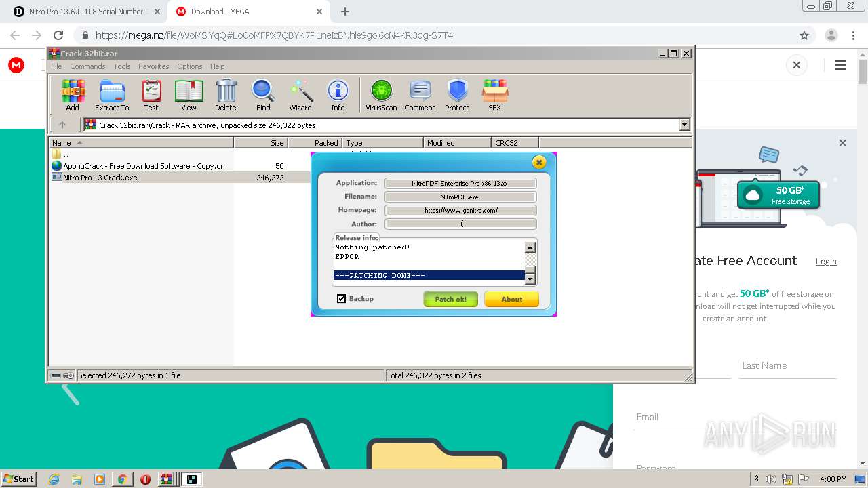Screen dimensions: 868x488
Task: Sort by Packed column header
Action: click(x=315, y=143)
